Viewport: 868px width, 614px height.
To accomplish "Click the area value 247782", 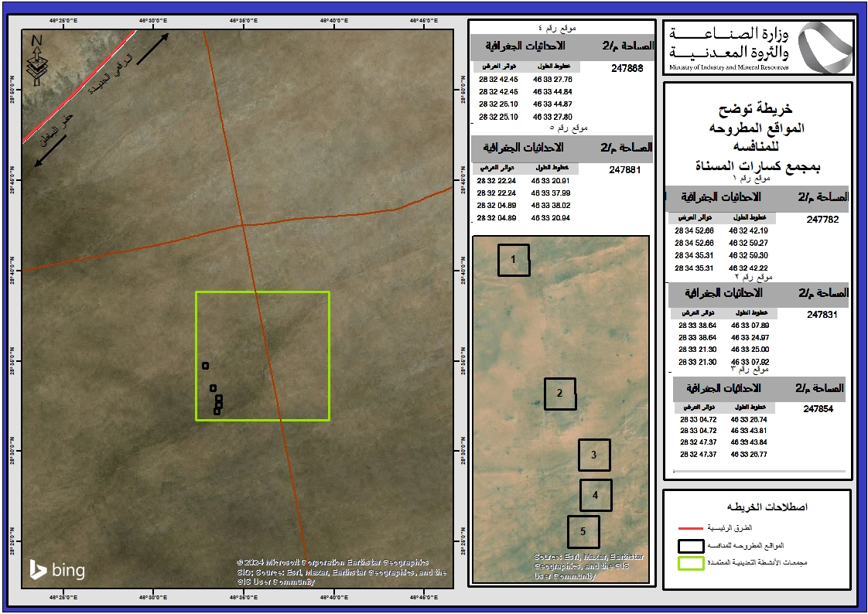I will click(x=822, y=220).
